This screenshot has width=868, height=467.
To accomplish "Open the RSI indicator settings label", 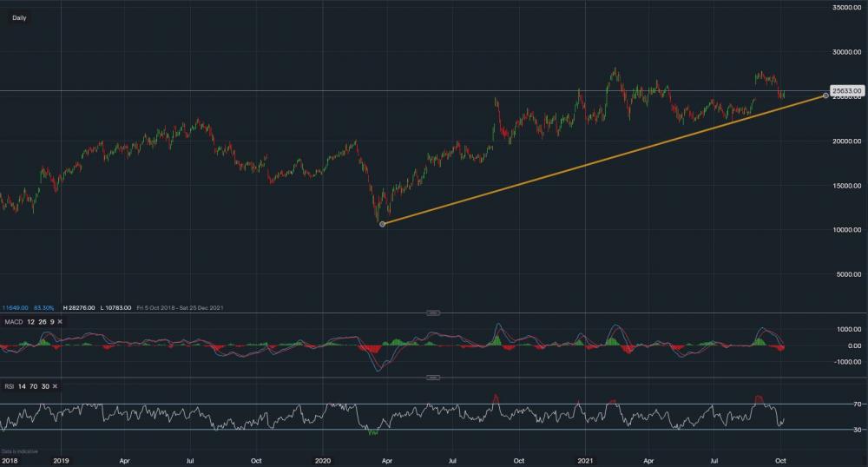I will pos(25,385).
